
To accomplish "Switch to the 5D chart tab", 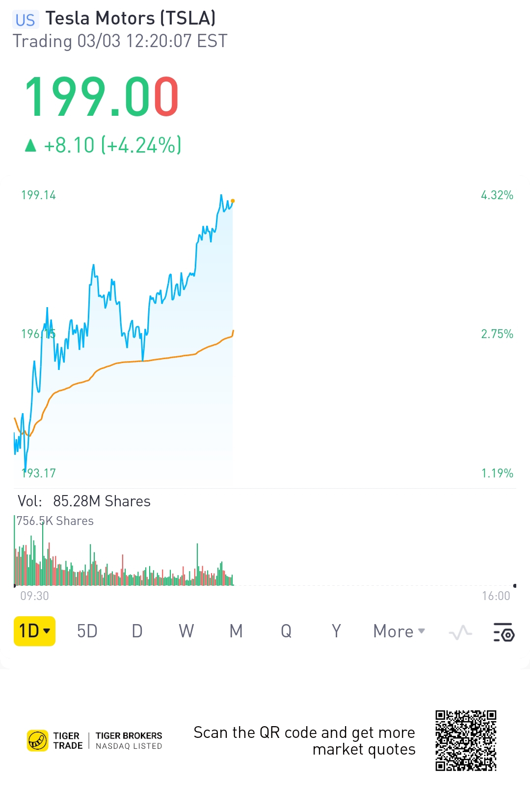I will (x=87, y=631).
